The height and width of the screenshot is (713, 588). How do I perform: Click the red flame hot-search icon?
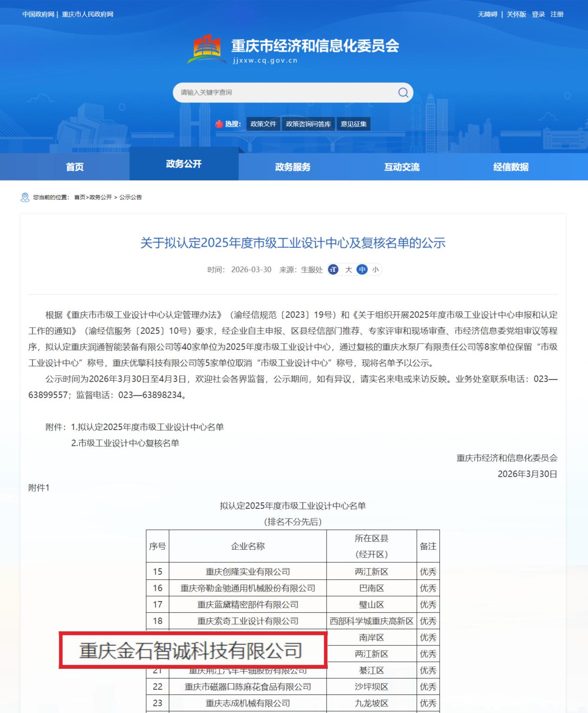219,124
